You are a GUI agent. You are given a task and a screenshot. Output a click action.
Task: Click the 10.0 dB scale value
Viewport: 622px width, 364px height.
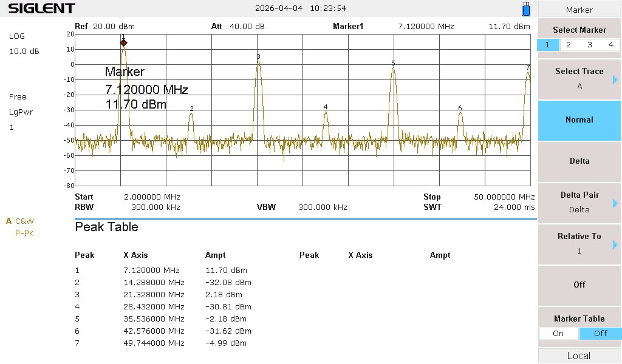[24, 52]
